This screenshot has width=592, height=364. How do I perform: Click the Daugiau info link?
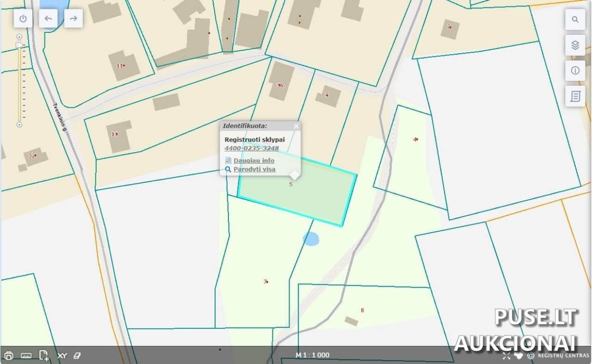253,160
